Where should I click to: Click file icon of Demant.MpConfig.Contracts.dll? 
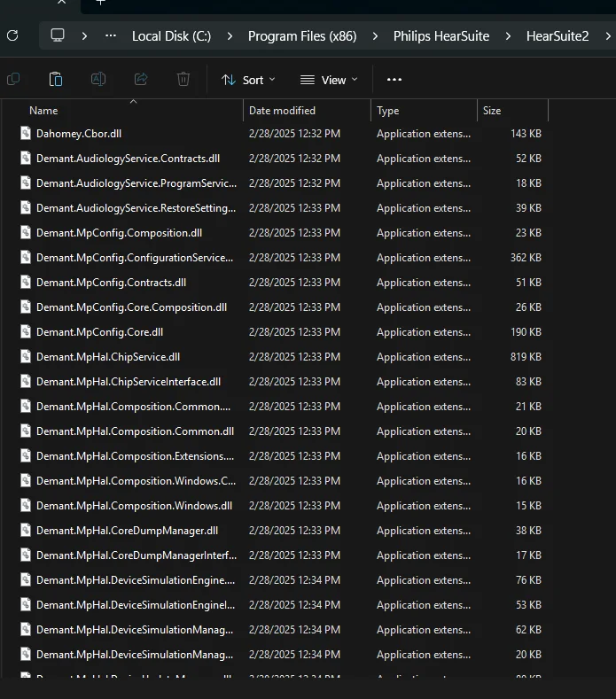[x=26, y=283]
